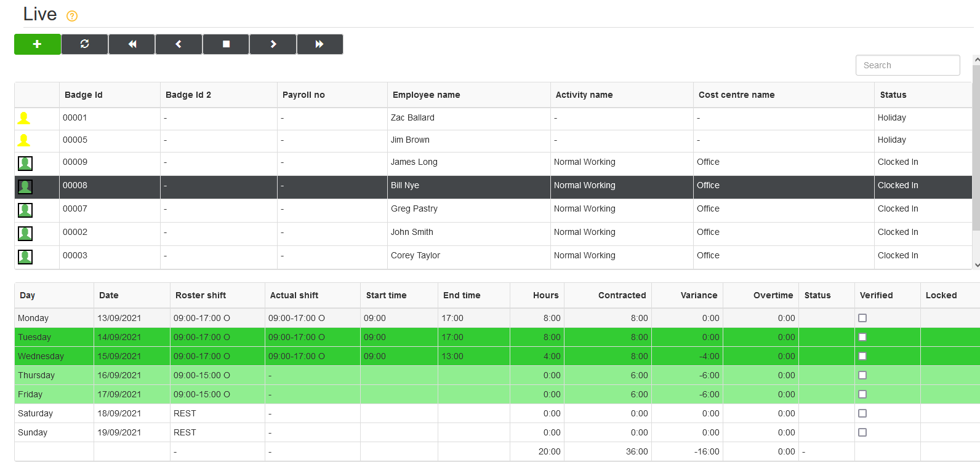Click James Long's green clocked-in icon
The height and width of the screenshot is (476, 980).
point(25,163)
